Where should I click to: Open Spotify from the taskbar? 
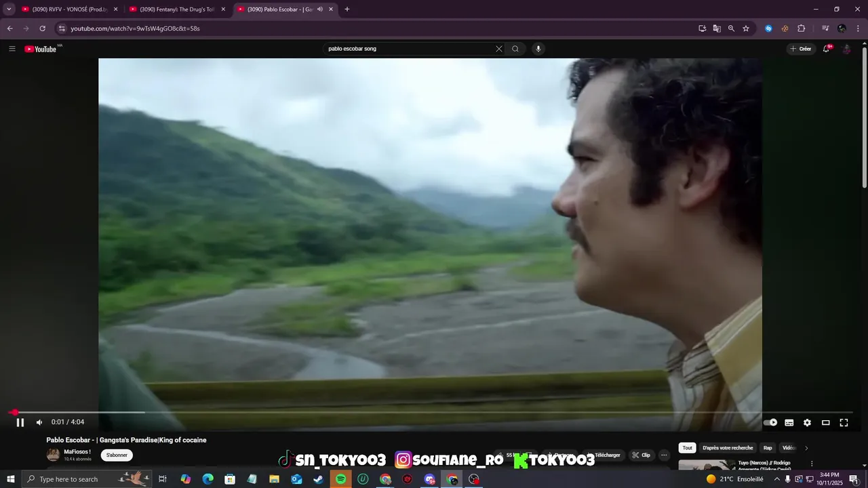click(340, 479)
